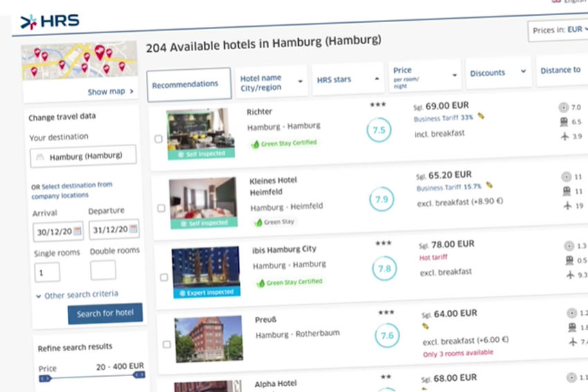Click the double rooms input box
The width and height of the screenshot is (588, 392).
(103, 270)
